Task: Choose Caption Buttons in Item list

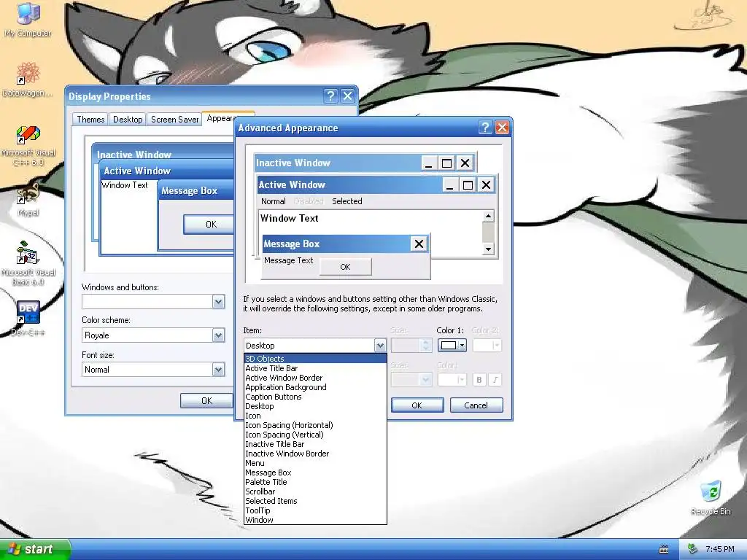Action: [x=315, y=397]
